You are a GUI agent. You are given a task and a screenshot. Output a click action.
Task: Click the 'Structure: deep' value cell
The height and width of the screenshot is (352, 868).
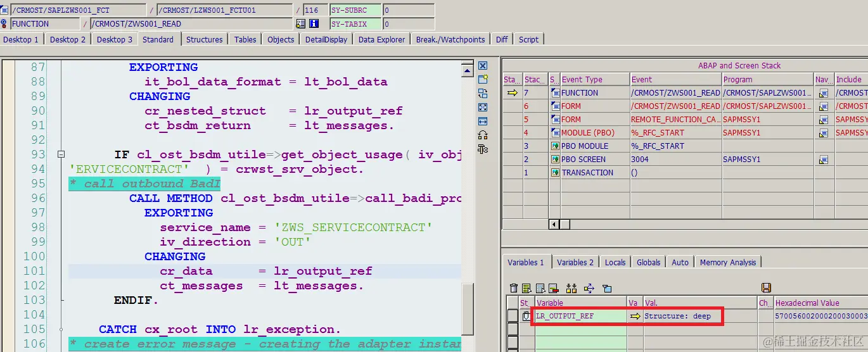pyautogui.click(x=699, y=315)
